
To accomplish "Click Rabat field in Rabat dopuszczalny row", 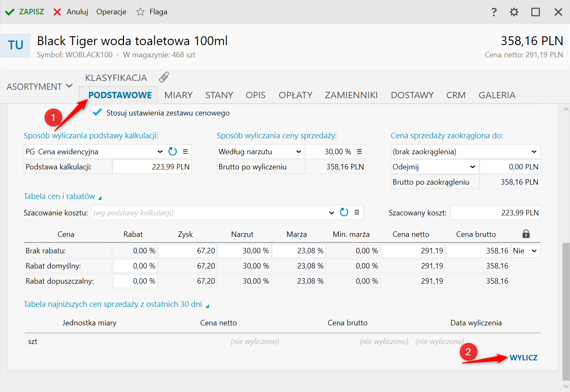I will (135, 281).
